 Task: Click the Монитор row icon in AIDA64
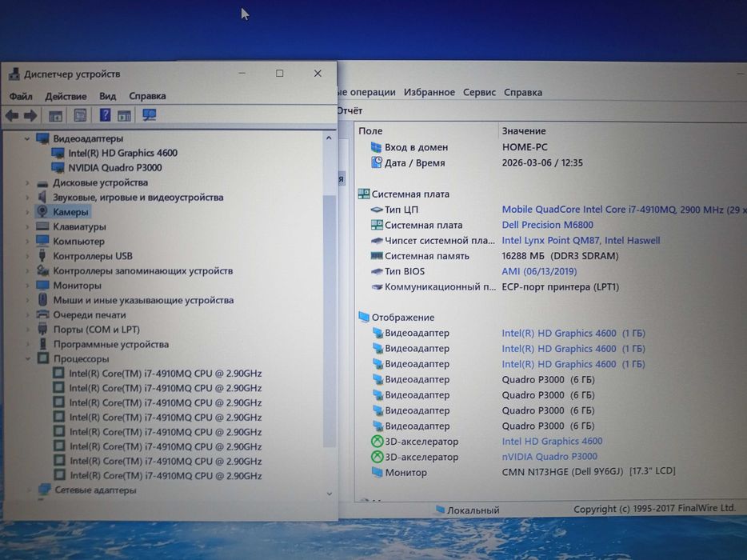click(x=377, y=472)
